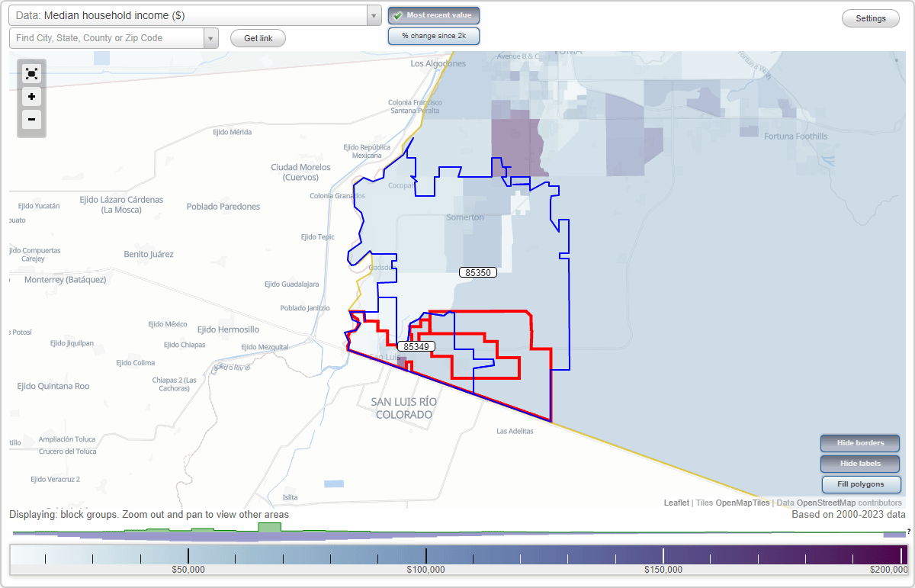
Task: Click the Displaying: block groups status text
Action: pyautogui.click(x=149, y=515)
